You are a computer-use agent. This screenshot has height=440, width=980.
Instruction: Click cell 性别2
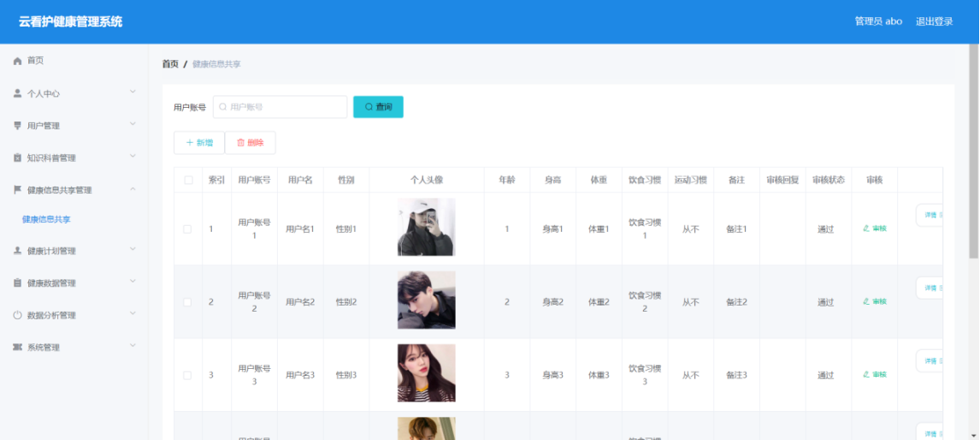click(346, 302)
